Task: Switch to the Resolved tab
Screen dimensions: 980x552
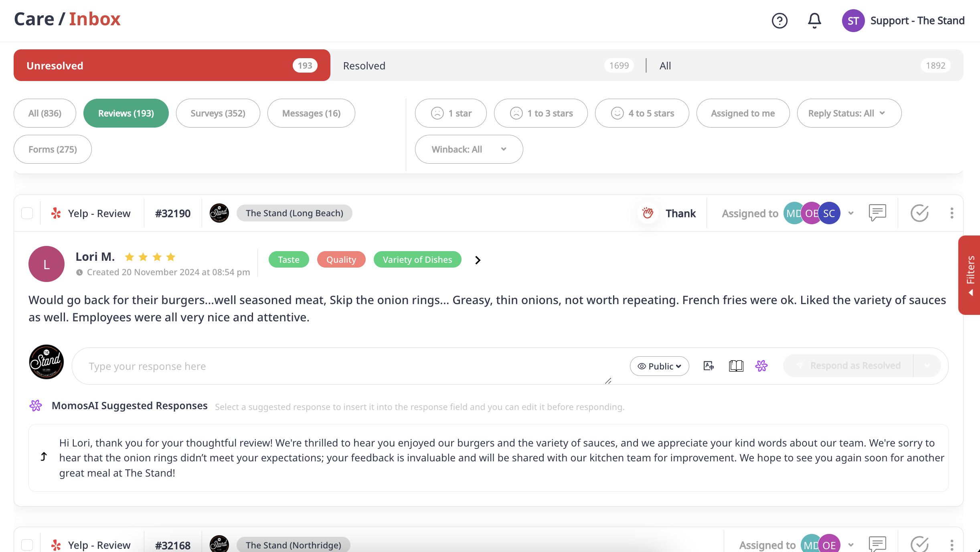Action: tap(488, 65)
